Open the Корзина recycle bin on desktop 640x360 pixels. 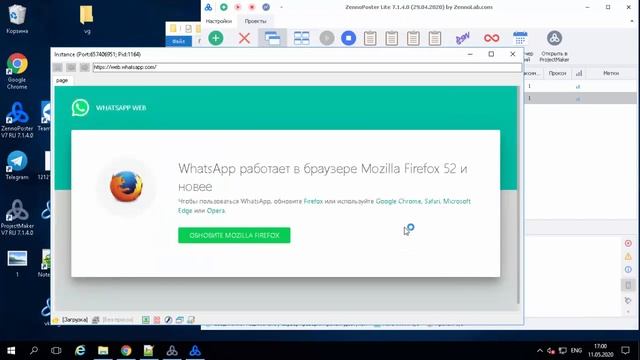(x=17, y=19)
